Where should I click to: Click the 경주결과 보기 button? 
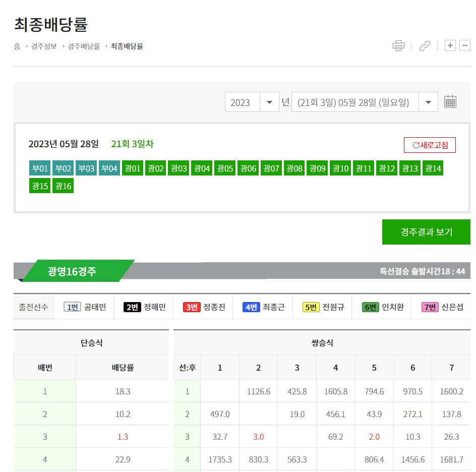(426, 232)
